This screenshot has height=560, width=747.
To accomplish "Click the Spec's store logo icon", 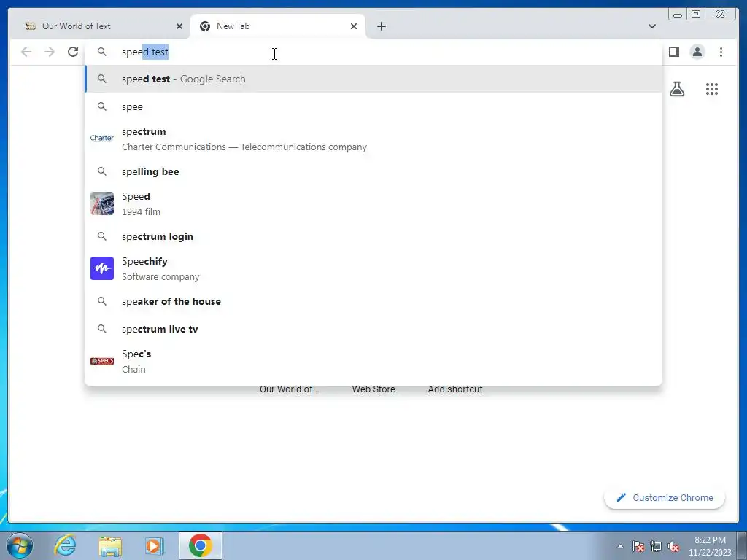I will 102,361.
